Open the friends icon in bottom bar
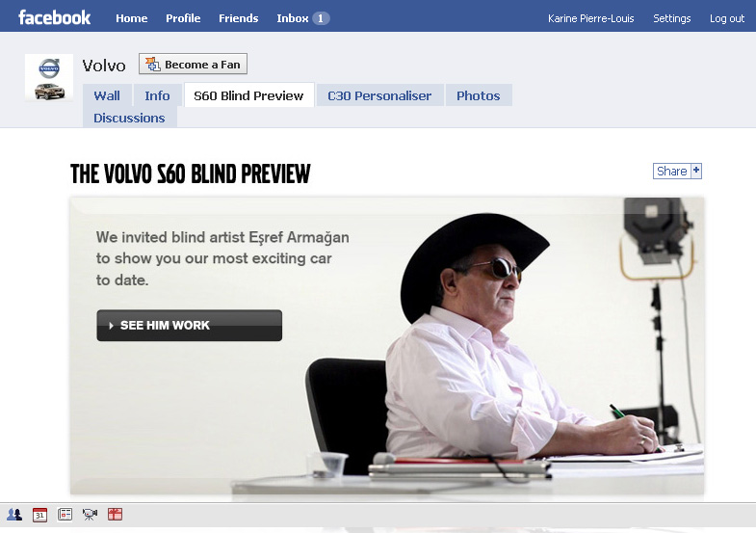 pyautogui.click(x=14, y=515)
